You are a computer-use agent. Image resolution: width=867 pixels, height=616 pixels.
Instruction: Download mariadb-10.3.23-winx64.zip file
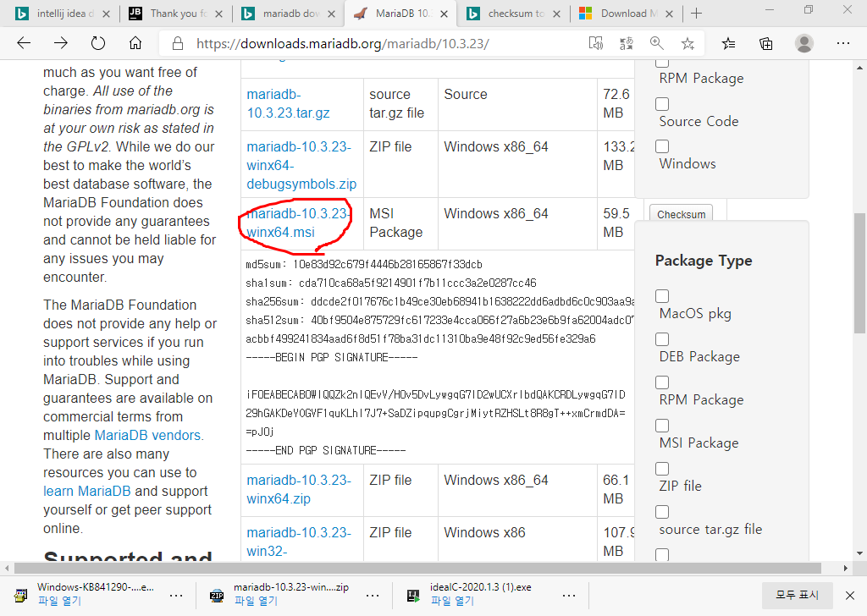coord(299,489)
